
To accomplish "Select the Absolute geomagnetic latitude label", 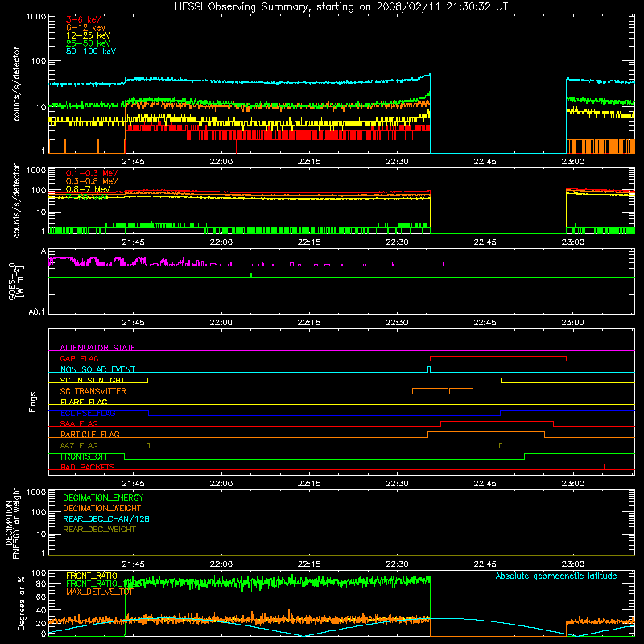I will point(556,576).
